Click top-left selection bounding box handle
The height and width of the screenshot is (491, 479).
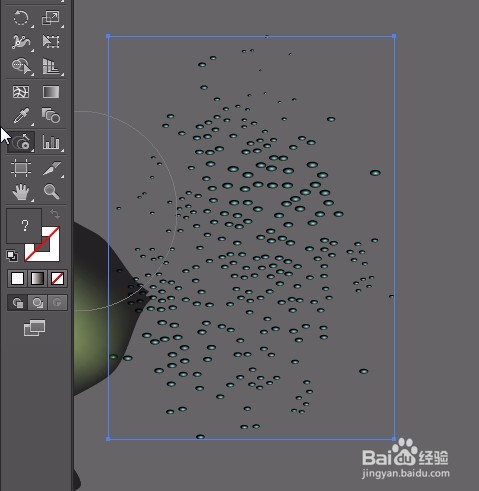click(108, 36)
